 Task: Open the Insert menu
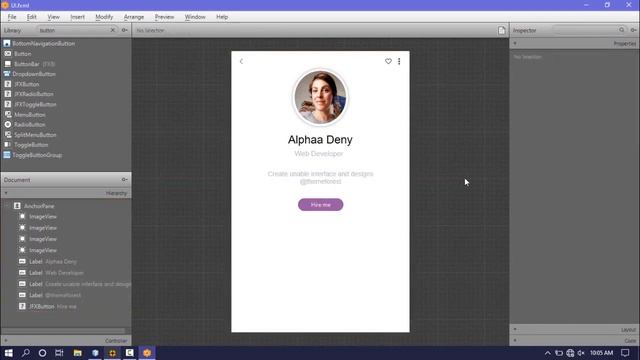(x=77, y=17)
